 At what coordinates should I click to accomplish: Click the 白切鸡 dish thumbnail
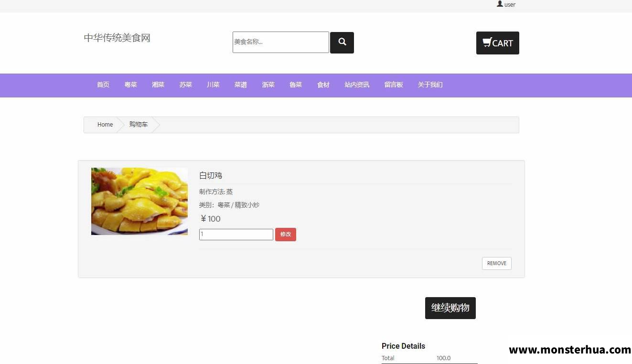[139, 201]
